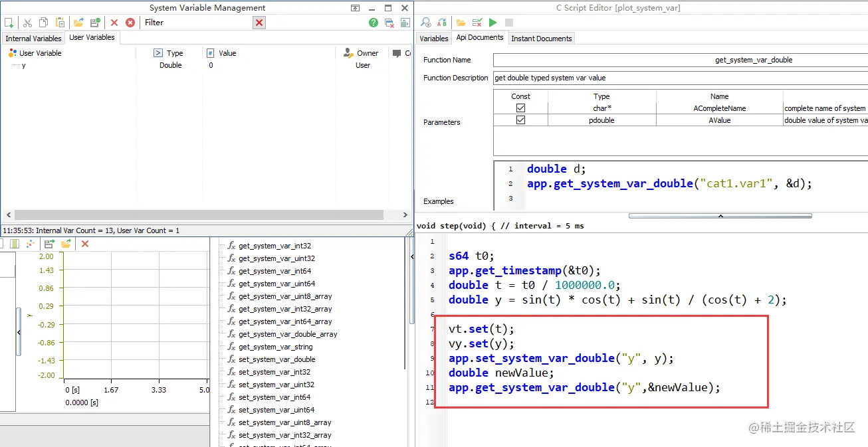Sort by Owner column header

[363, 53]
